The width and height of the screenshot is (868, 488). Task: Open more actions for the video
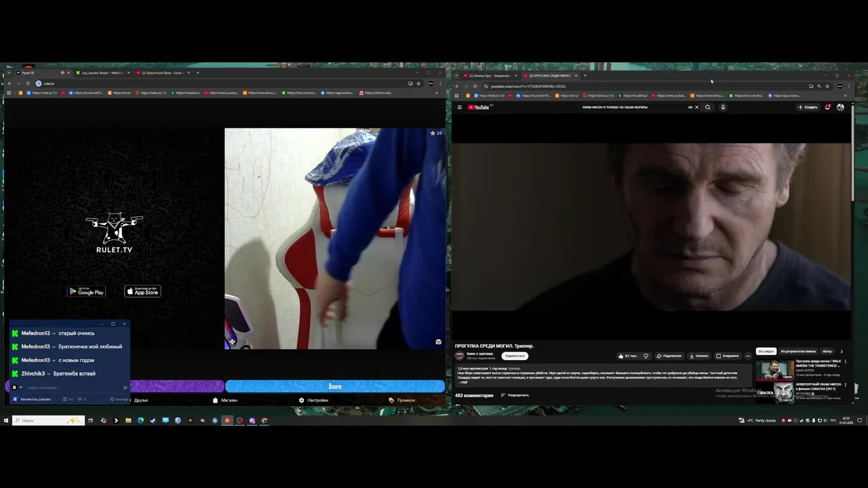(748, 356)
